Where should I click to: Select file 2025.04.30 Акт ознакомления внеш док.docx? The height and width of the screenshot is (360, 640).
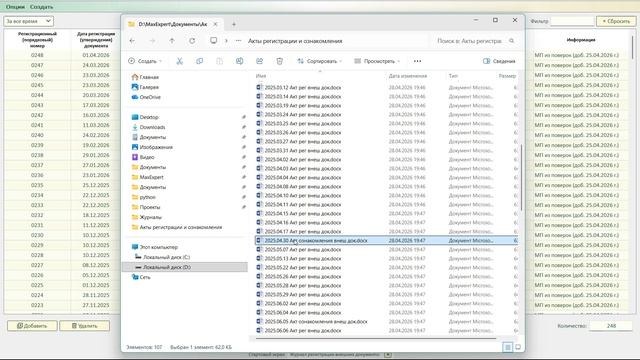386,241
